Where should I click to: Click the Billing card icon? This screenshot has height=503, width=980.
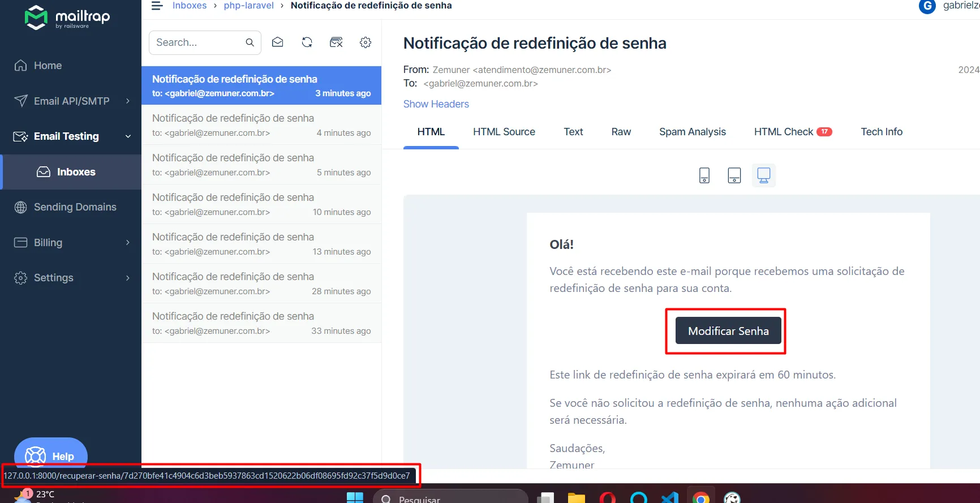(x=20, y=242)
